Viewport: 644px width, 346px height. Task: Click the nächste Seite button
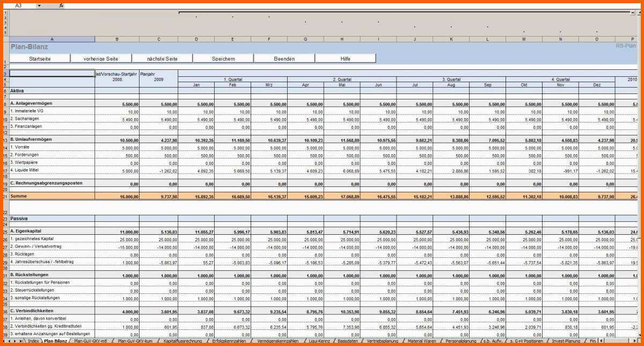pyautogui.click(x=162, y=59)
